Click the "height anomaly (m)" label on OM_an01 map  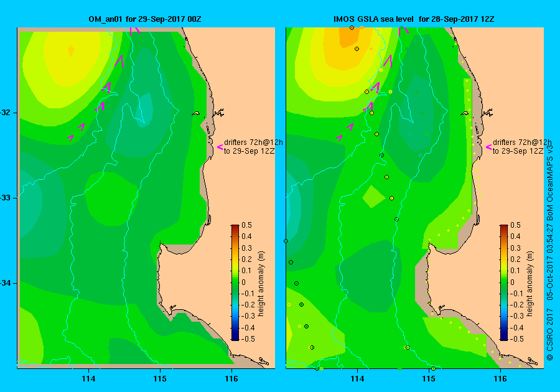pos(261,284)
